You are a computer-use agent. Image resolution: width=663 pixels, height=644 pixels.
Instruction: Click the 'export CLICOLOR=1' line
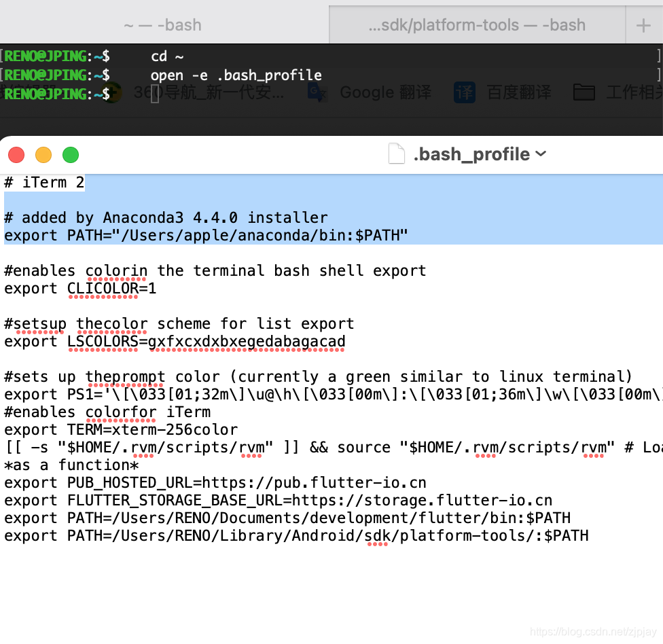coord(80,289)
